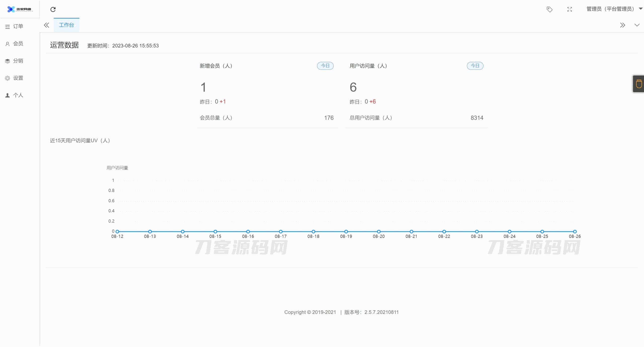Click the tag icon in top bar

549,10
